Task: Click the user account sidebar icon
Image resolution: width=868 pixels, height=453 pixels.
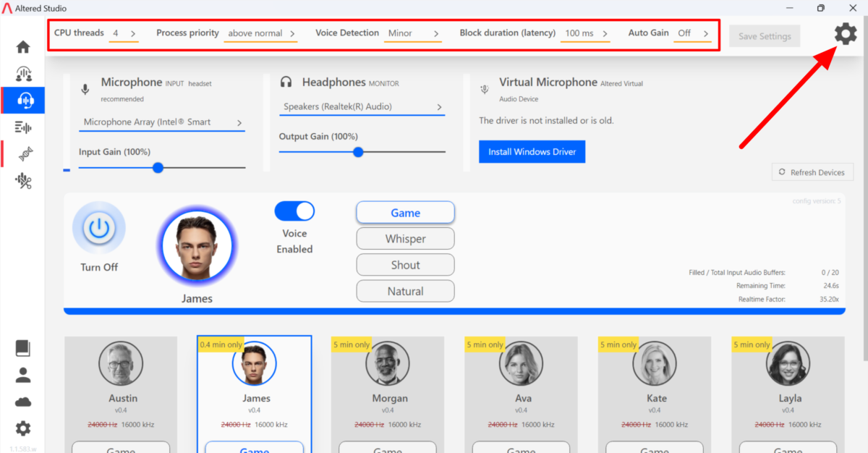Action: [x=23, y=375]
